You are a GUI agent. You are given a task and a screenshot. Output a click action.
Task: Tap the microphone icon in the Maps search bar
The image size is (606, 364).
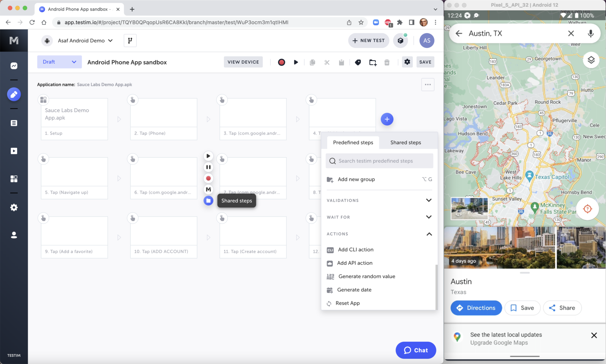click(x=590, y=33)
